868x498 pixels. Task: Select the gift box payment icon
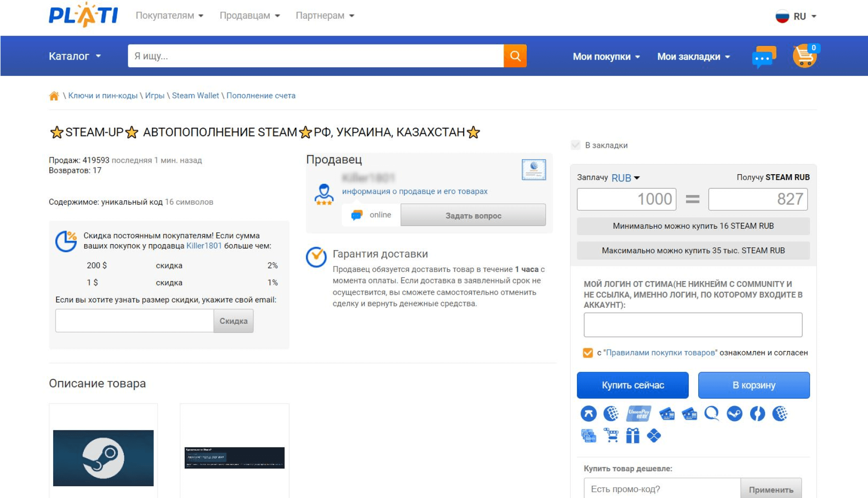point(632,436)
